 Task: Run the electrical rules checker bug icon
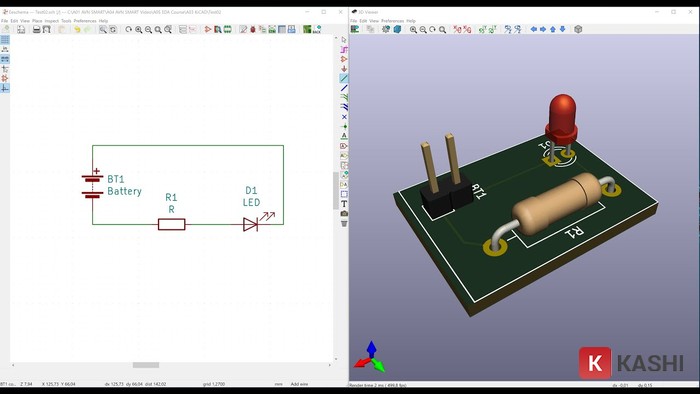253,29
